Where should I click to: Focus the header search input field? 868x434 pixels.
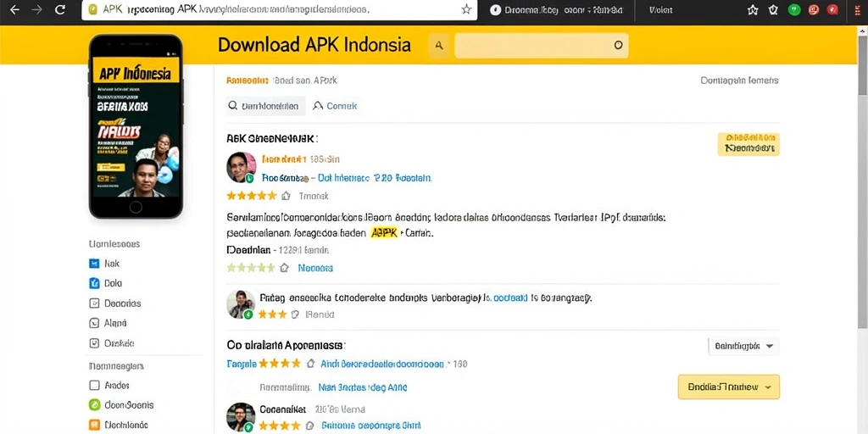point(542,46)
